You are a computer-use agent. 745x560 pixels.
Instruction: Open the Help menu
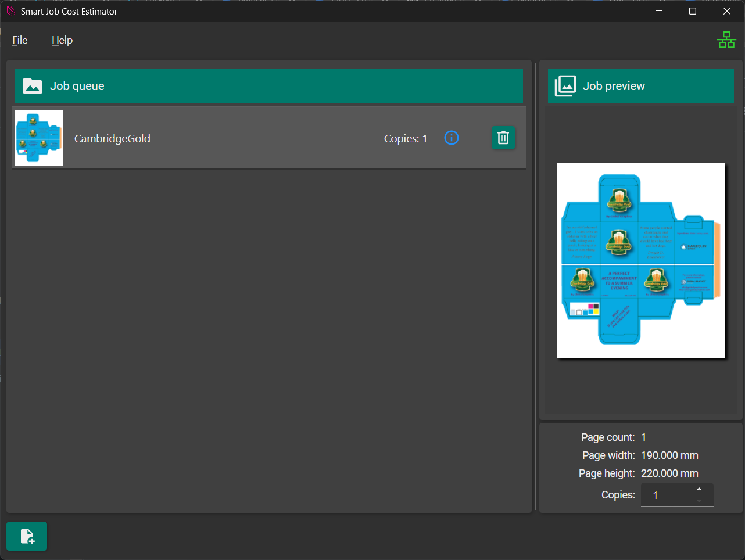[x=62, y=40]
